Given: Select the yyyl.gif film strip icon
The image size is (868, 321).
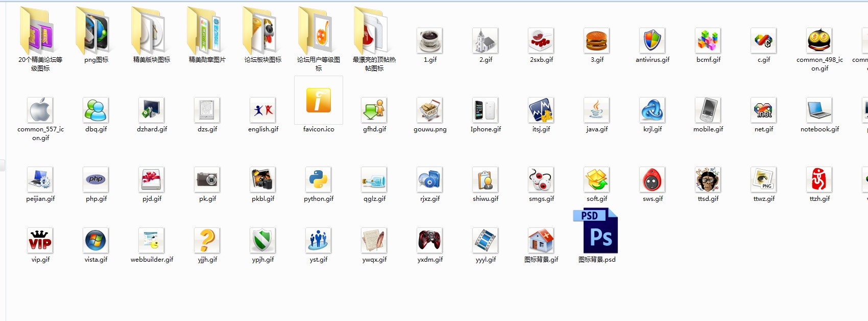Looking at the screenshot, I should click(x=486, y=241).
